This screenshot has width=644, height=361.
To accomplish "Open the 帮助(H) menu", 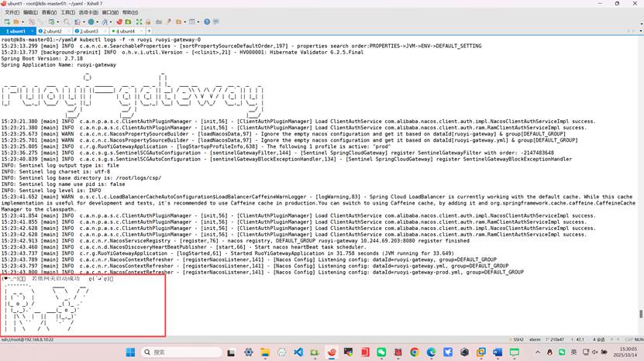I will pos(130,12).
